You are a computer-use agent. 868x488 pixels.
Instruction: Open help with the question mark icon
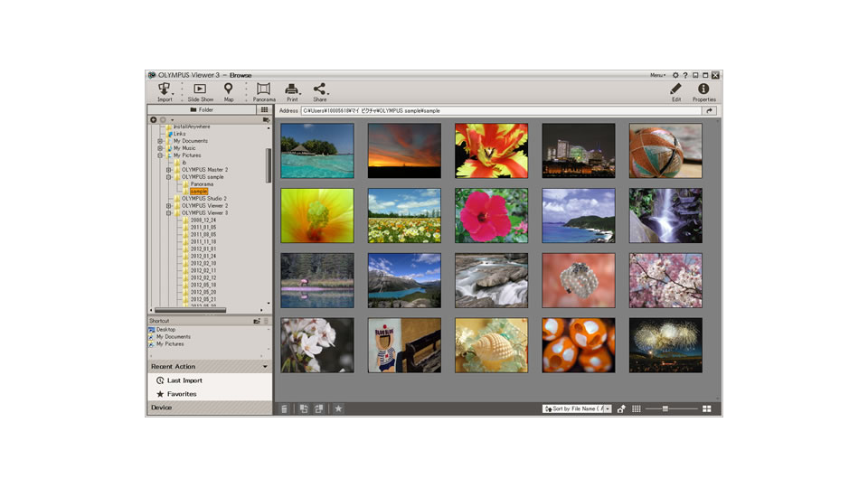click(685, 75)
